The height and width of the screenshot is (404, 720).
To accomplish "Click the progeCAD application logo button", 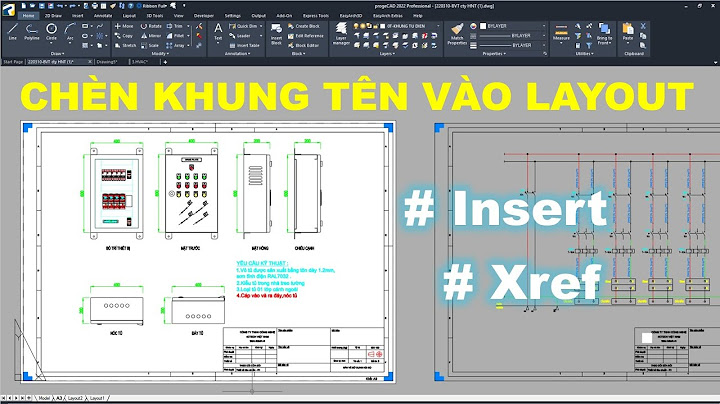I will [8, 9].
